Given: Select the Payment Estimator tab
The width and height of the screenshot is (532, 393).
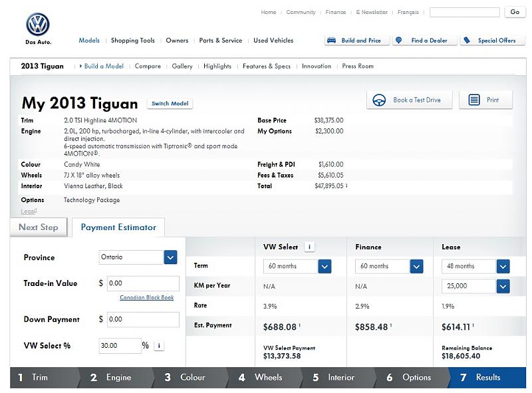Looking at the screenshot, I should (x=118, y=227).
